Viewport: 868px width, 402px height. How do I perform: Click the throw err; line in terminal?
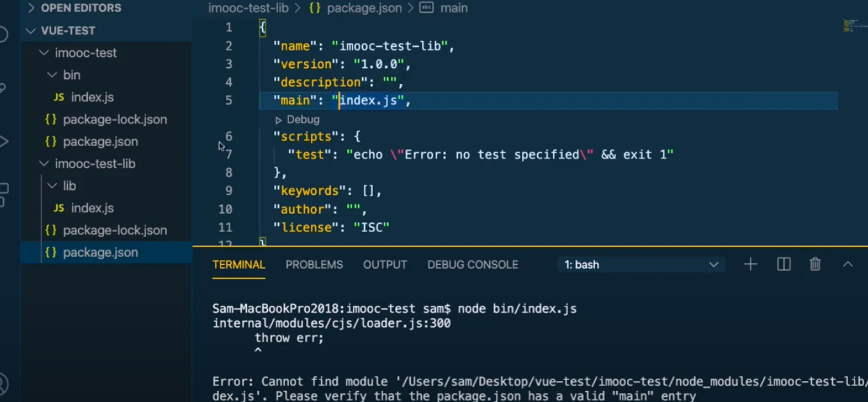tap(289, 338)
